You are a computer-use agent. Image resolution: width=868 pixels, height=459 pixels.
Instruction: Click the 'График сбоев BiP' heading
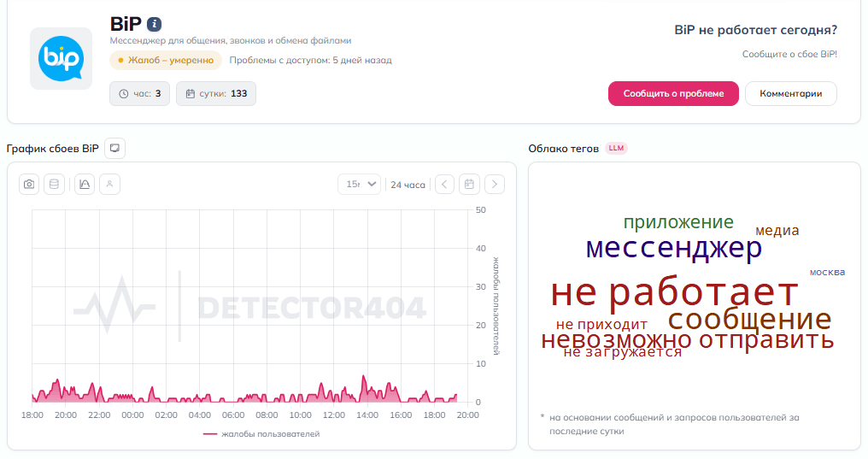(x=53, y=149)
